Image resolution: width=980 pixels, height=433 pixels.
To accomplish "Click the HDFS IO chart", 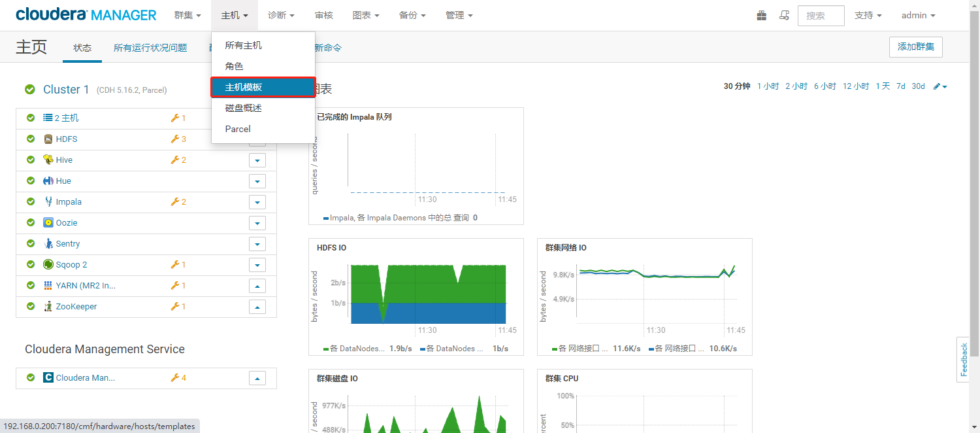I will [416, 297].
